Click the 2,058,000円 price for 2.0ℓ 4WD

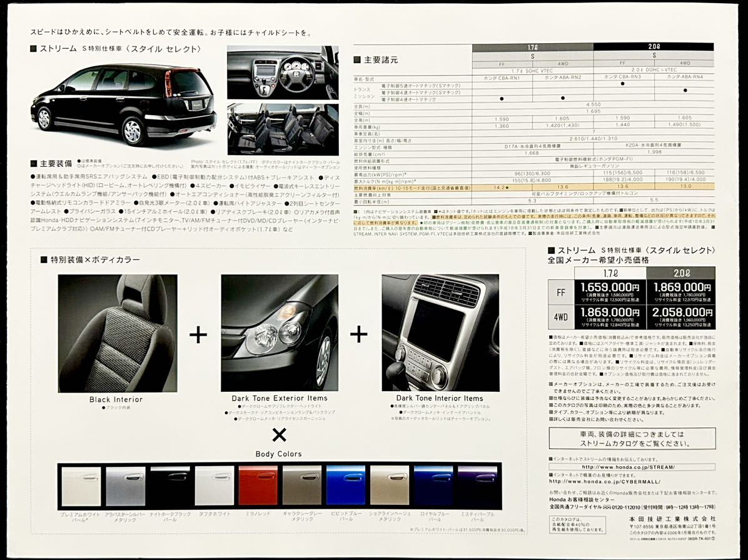682,312
